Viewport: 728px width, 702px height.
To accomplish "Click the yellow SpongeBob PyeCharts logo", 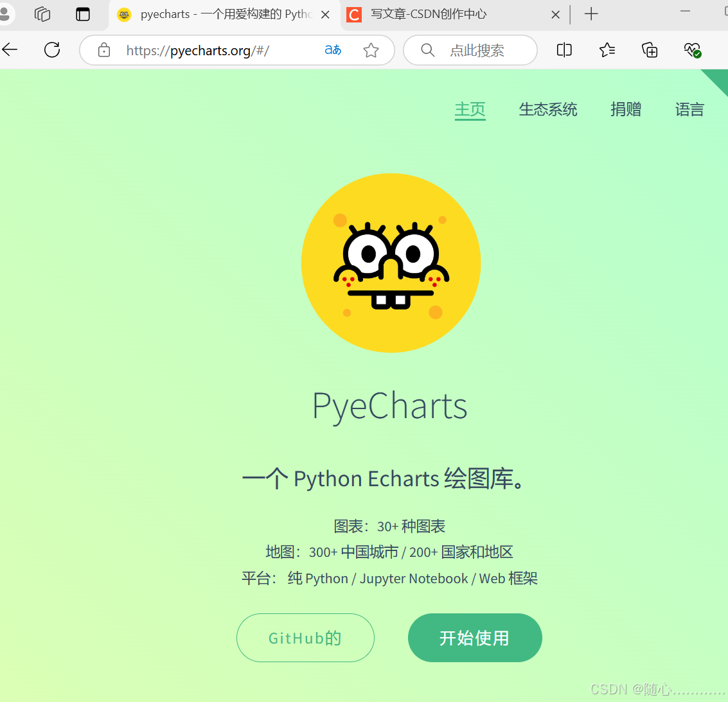I will pyautogui.click(x=391, y=263).
